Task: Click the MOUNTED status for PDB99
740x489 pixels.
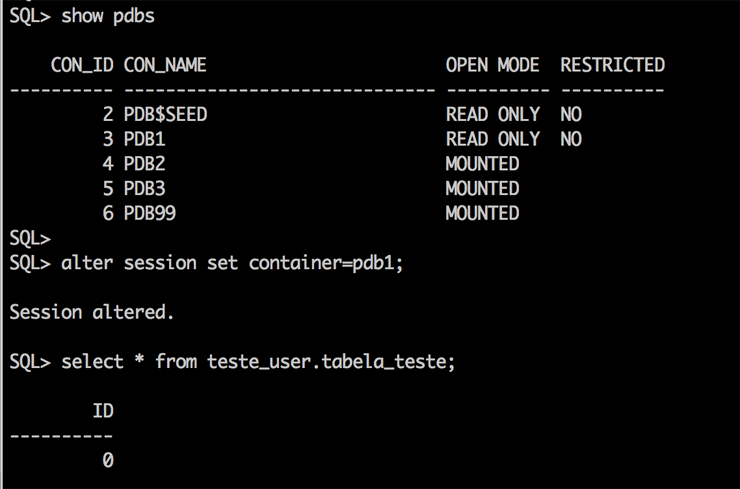Action: (482, 213)
